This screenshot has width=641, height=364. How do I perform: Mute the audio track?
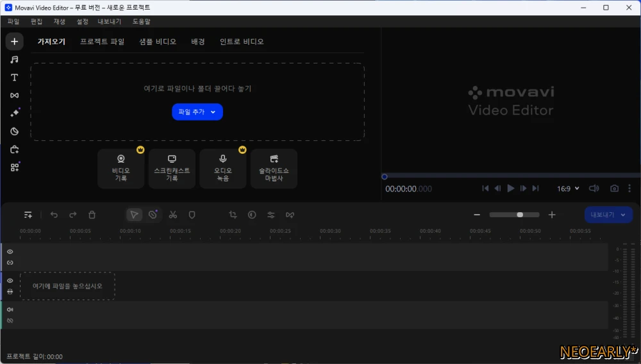(x=10, y=310)
